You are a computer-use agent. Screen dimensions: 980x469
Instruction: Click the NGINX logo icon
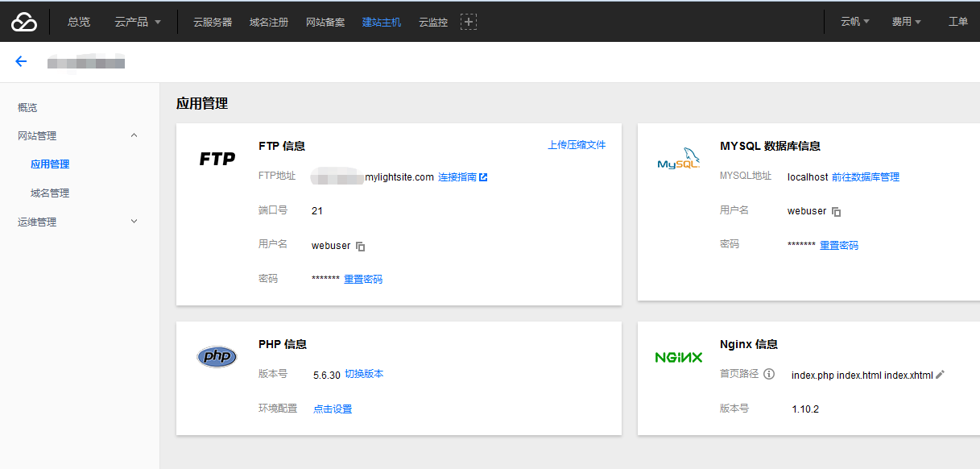click(x=679, y=357)
